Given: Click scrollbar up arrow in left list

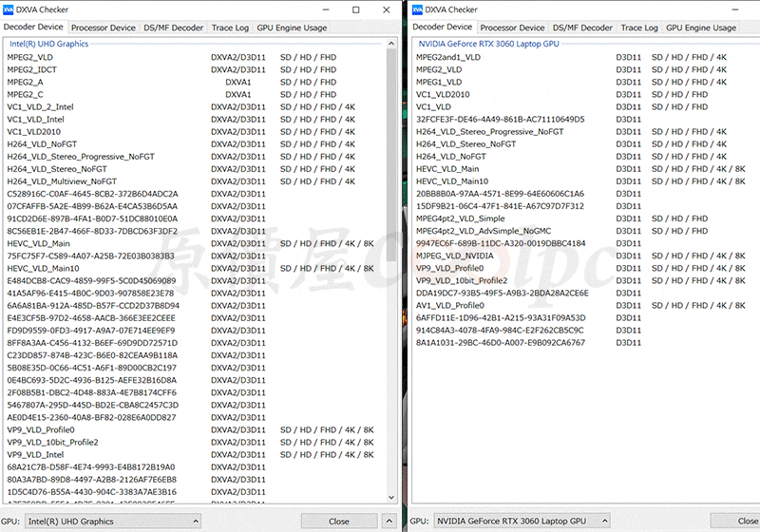Looking at the screenshot, I should [391, 44].
